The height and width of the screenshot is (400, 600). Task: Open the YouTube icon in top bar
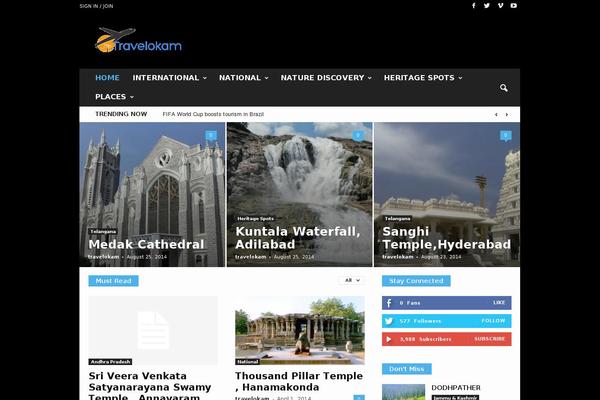tap(514, 6)
